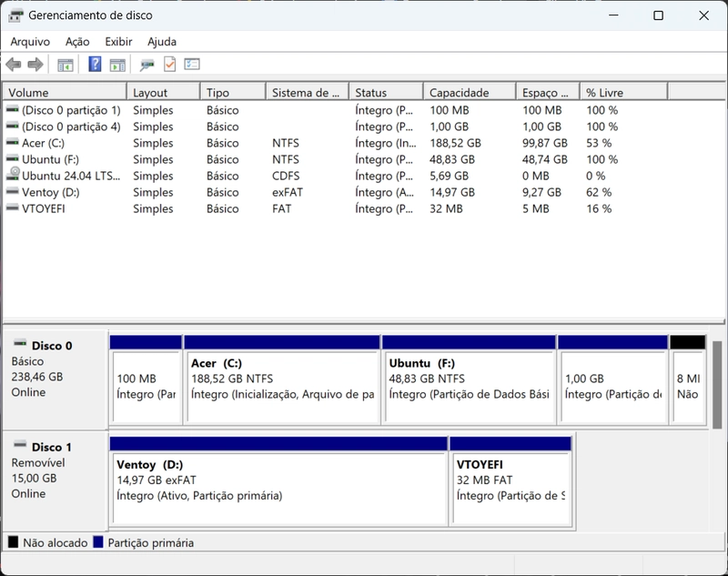Click the 5,69 GB capacity cell
The height and width of the screenshot is (576, 728).
[449, 176]
